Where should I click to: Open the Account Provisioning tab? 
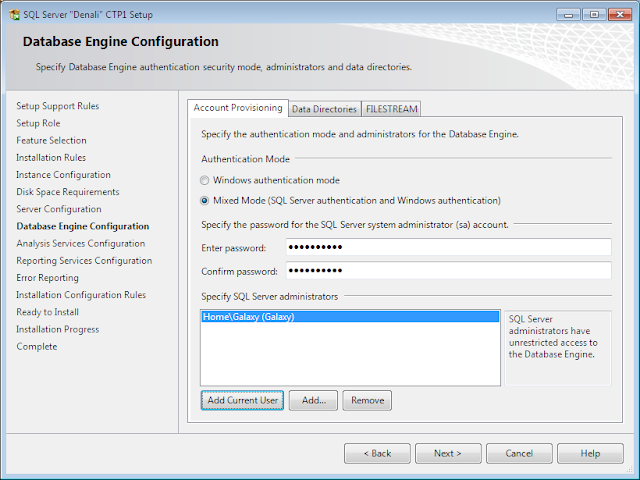pos(238,108)
